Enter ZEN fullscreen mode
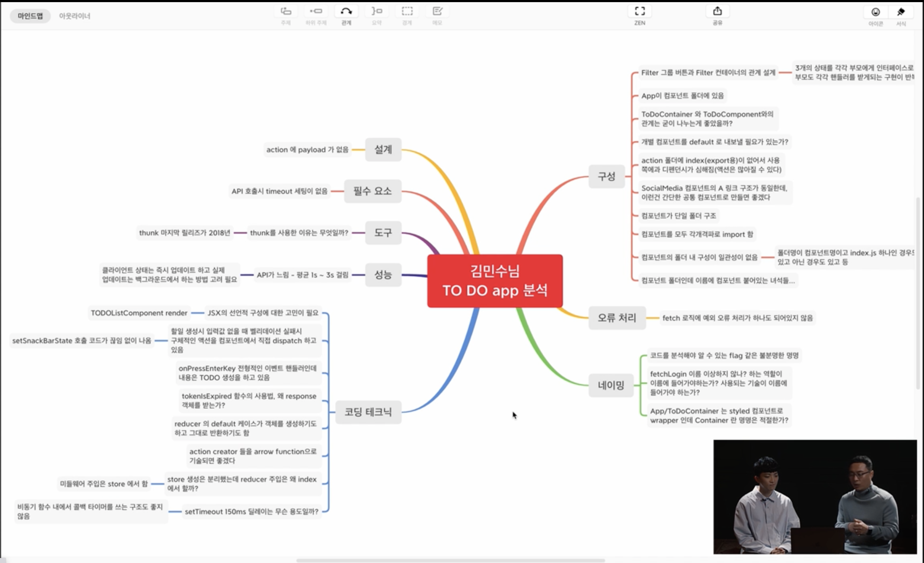The height and width of the screenshot is (563, 924). pyautogui.click(x=640, y=12)
